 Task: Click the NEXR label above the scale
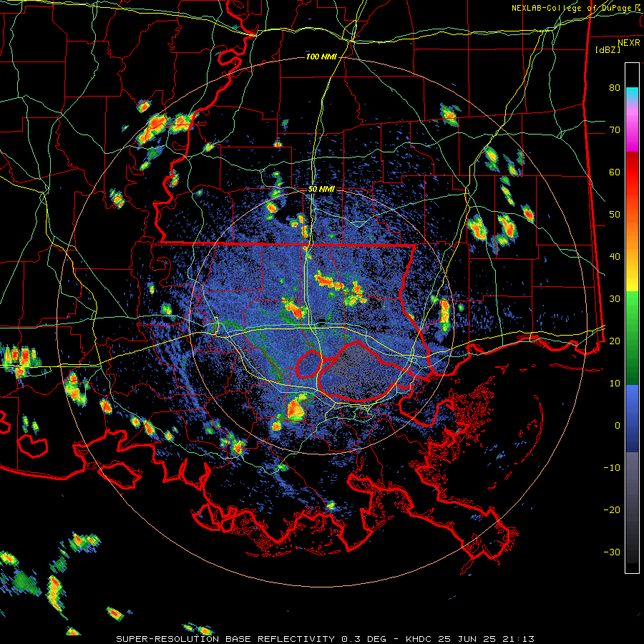(x=628, y=43)
